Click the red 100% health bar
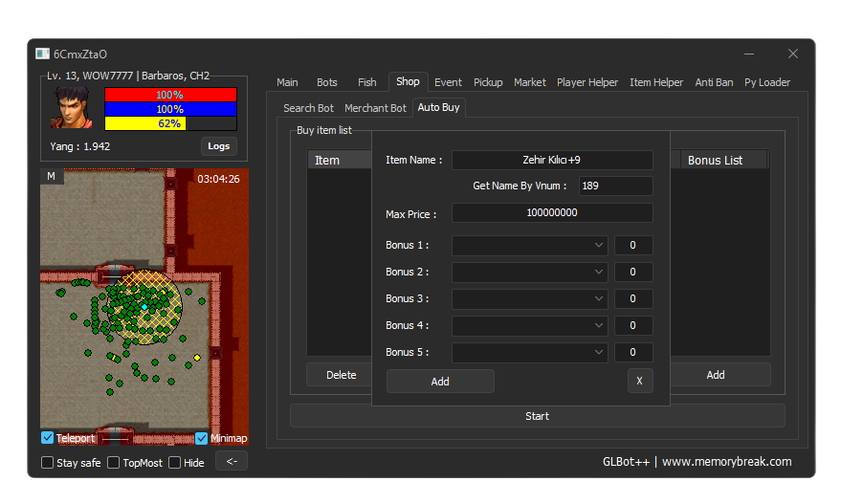The image size is (841, 504). click(x=170, y=95)
